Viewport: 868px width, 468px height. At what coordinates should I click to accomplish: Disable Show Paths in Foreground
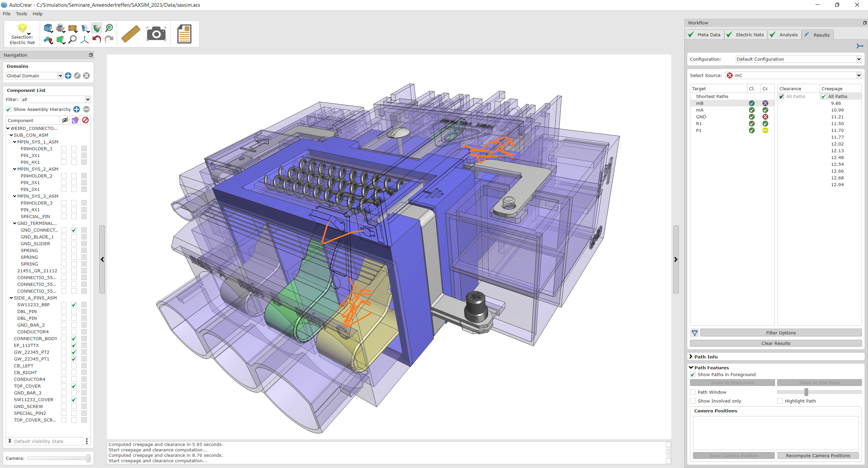[x=693, y=374]
